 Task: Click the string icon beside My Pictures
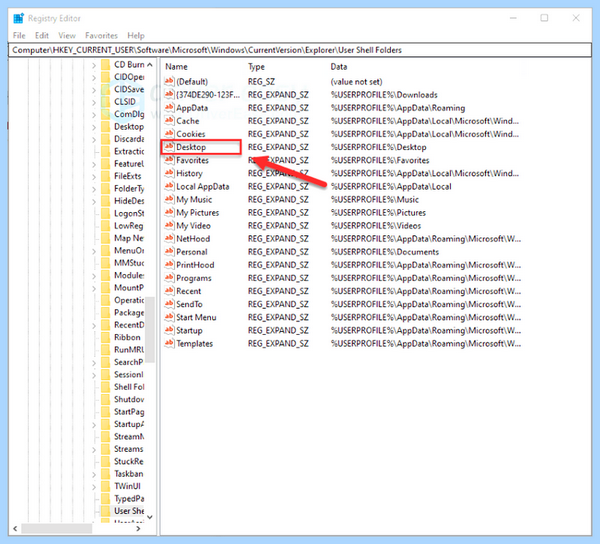coord(169,212)
